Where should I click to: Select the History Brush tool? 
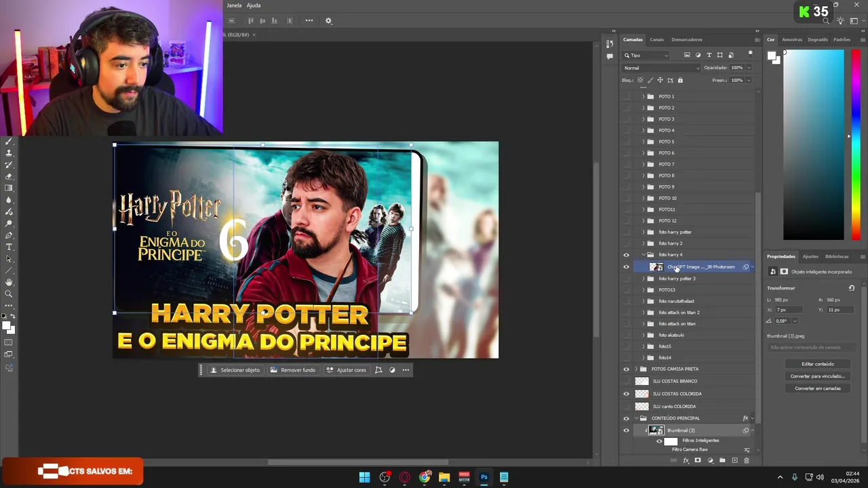coord(9,165)
